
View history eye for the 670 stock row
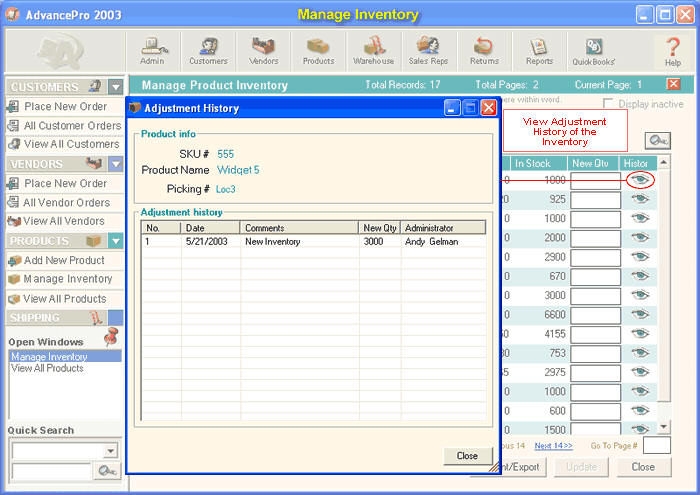point(640,276)
